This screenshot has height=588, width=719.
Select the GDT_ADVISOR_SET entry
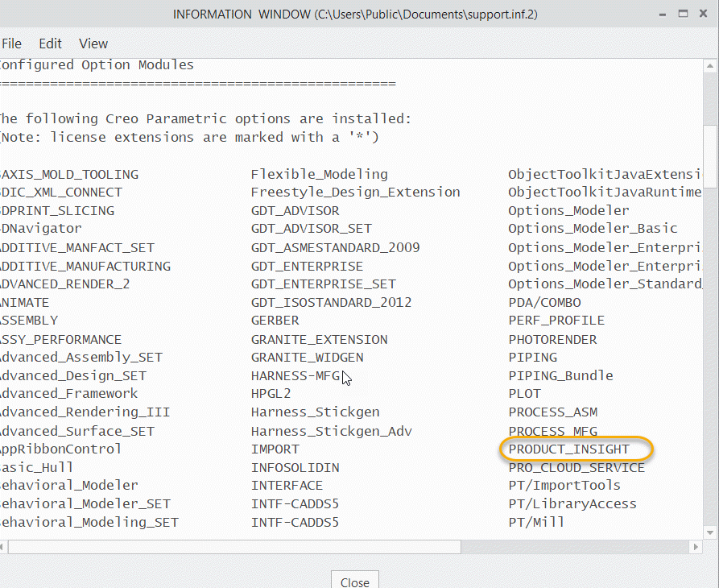pos(312,229)
